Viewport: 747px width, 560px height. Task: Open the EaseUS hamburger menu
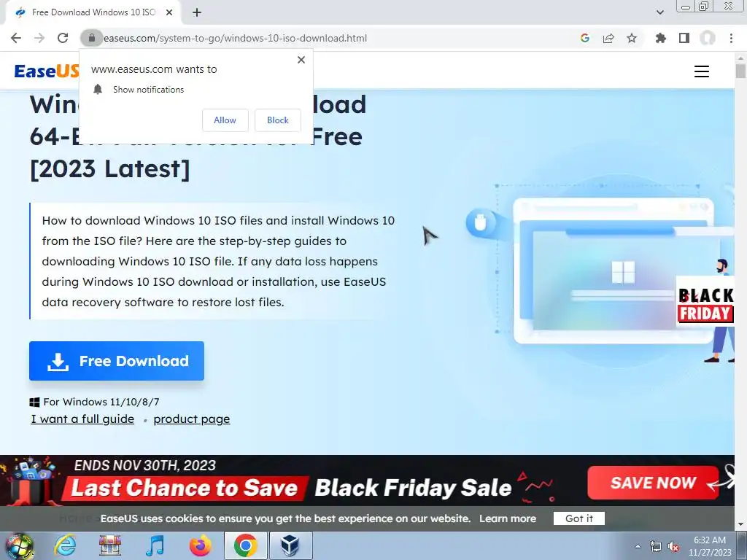[x=701, y=71]
